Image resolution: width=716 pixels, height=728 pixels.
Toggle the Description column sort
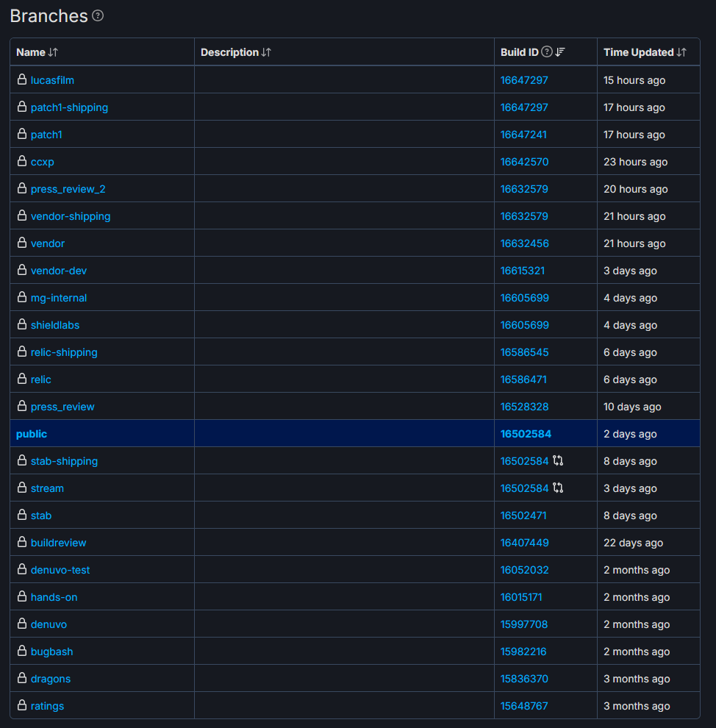click(x=267, y=52)
